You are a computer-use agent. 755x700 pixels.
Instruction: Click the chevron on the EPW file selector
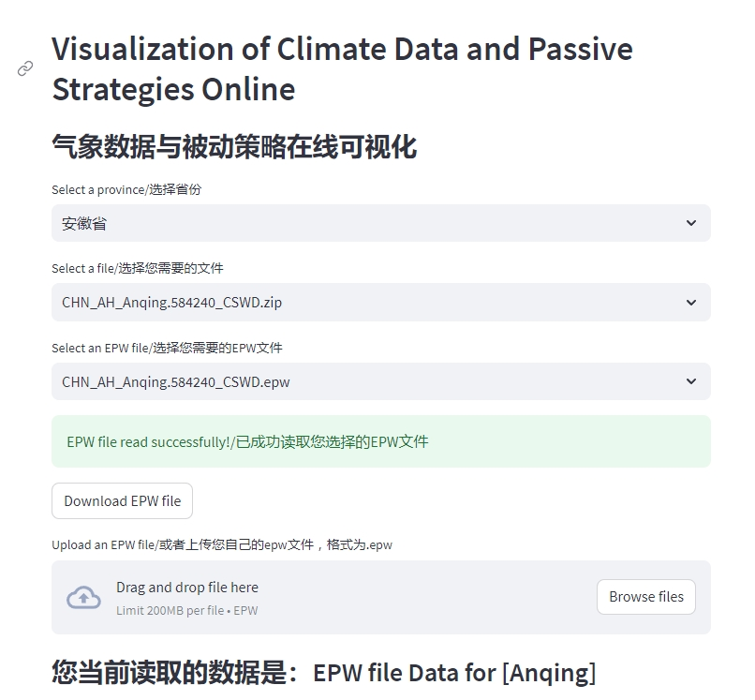(691, 381)
